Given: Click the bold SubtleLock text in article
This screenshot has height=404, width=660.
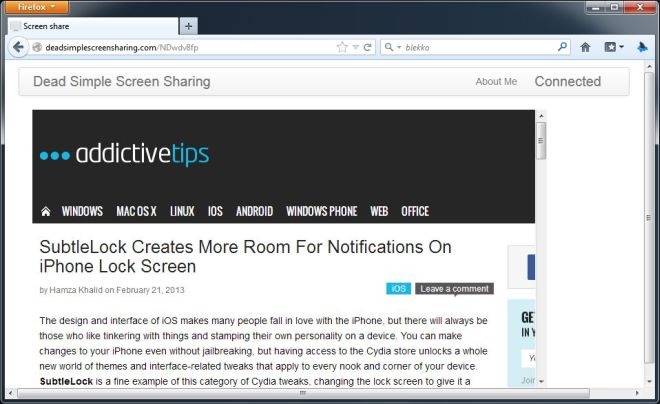Looking at the screenshot, I should coord(66,382).
